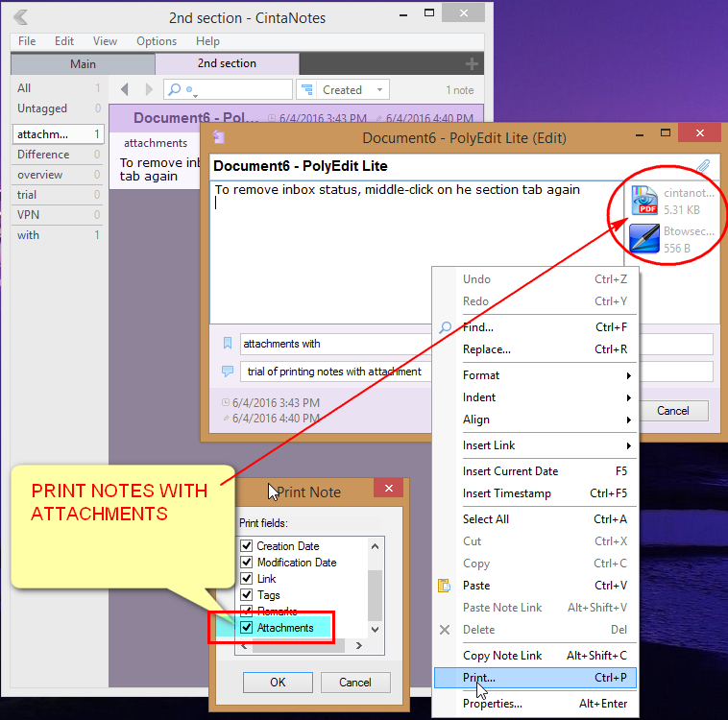The width and height of the screenshot is (728, 720).
Task: Open the Options menu
Action: coord(157,41)
